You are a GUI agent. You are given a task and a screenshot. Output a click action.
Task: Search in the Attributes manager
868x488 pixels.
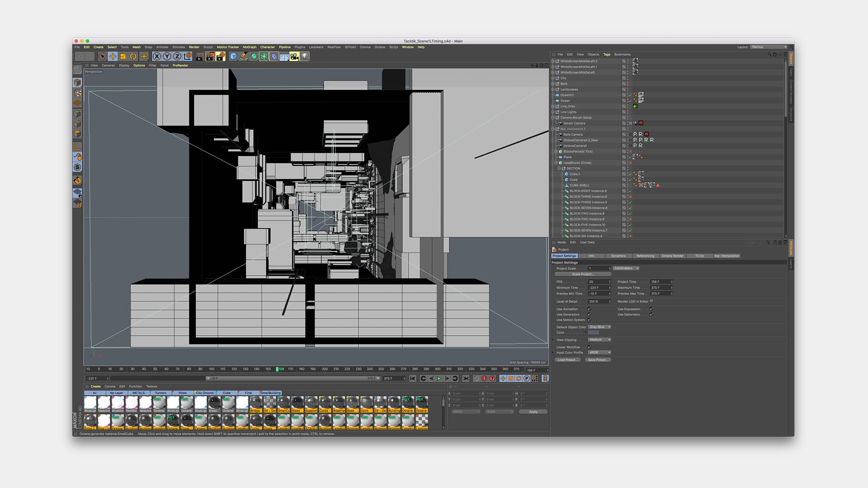(768, 243)
